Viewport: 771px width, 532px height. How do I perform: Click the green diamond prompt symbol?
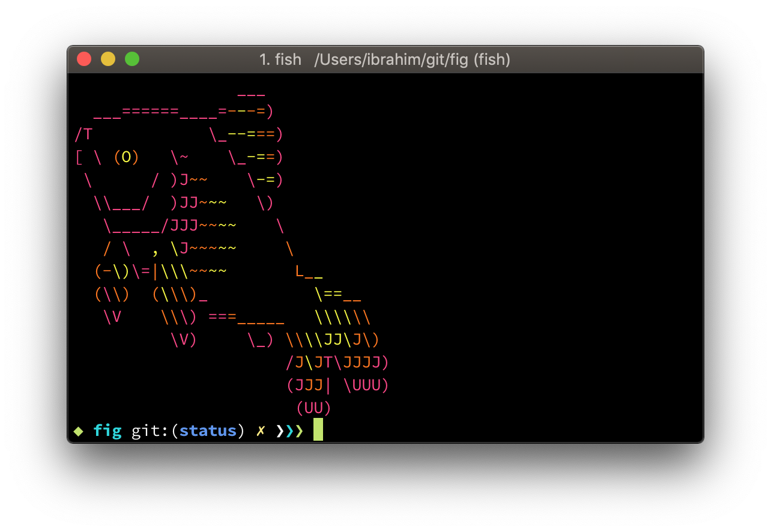(x=79, y=431)
